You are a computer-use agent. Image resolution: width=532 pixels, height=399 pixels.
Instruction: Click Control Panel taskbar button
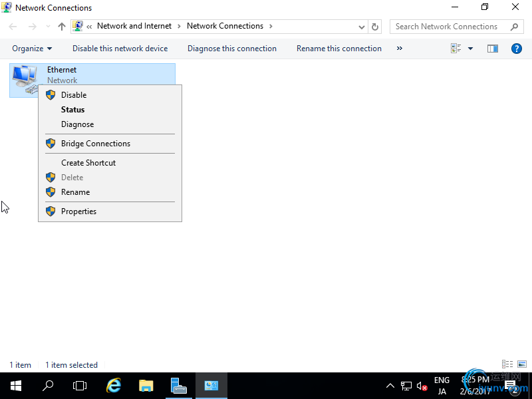click(211, 386)
